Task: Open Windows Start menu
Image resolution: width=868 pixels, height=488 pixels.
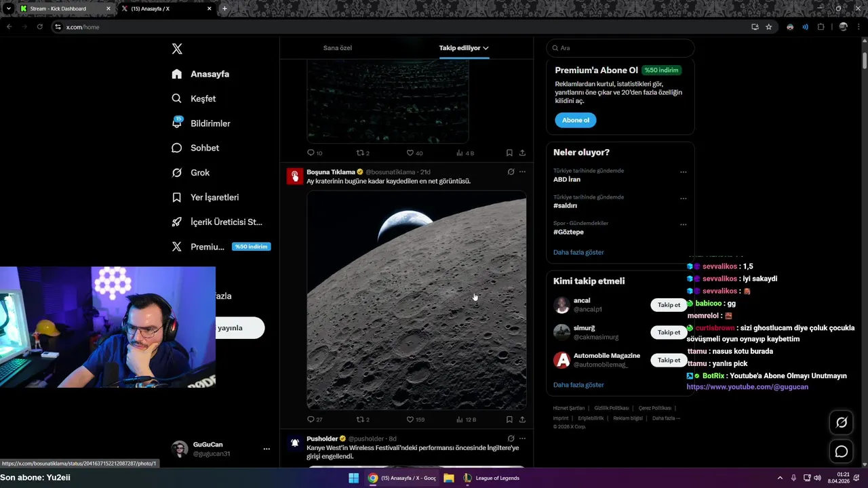Action: click(x=353, y=478)
